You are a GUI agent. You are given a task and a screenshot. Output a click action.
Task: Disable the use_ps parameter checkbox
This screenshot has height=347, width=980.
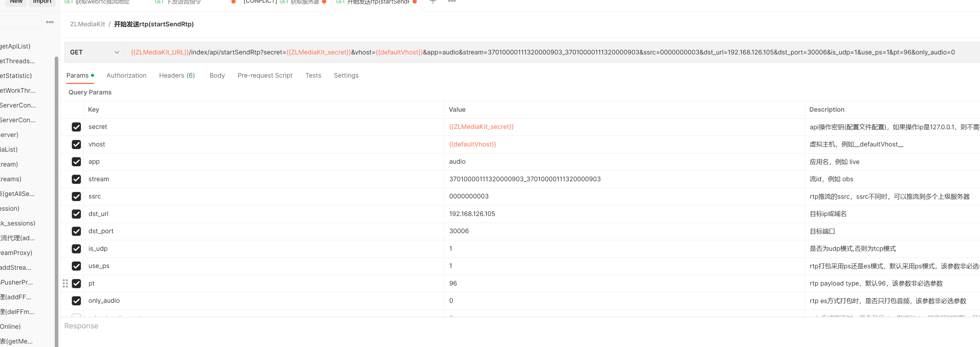point(76,266)
